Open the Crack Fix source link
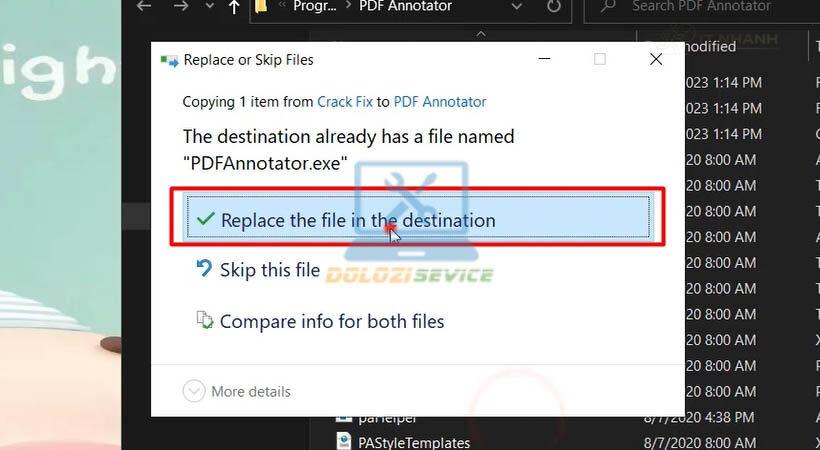Viewport: 820px width, 450px height. [345, 102]
